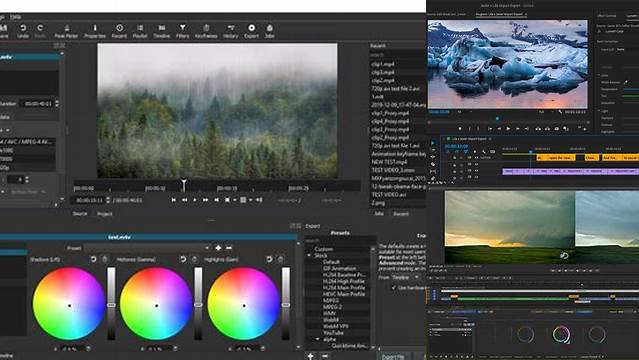Screen dimensions: 639x360
Task: Adjust the Highlights brightness vertical slider
Action: [x=286, y=304]
